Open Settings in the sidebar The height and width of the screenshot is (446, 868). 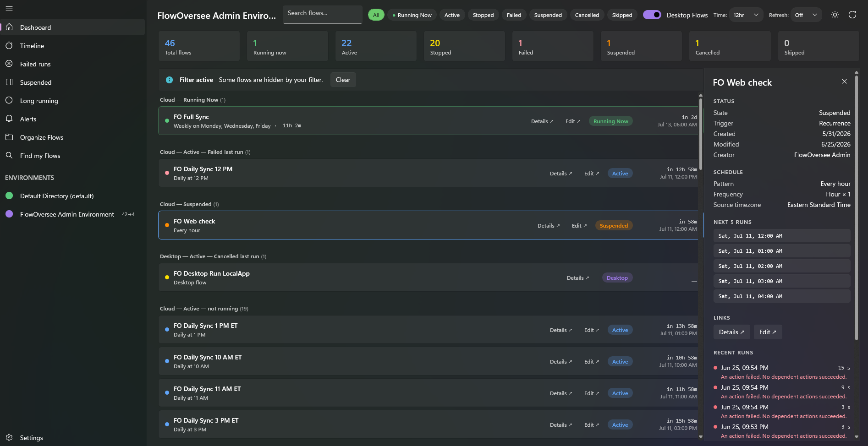pyautogui.click(x=72, y=437)
